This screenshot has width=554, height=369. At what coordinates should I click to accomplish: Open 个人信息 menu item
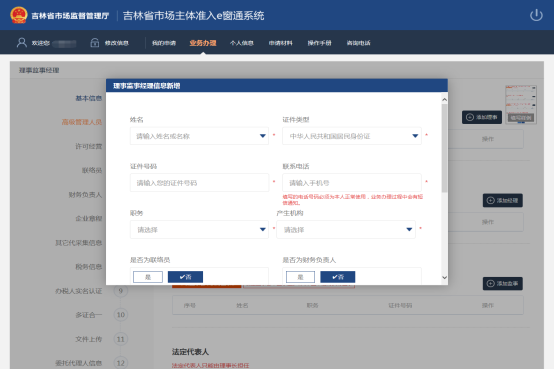(x=242, y=43)
